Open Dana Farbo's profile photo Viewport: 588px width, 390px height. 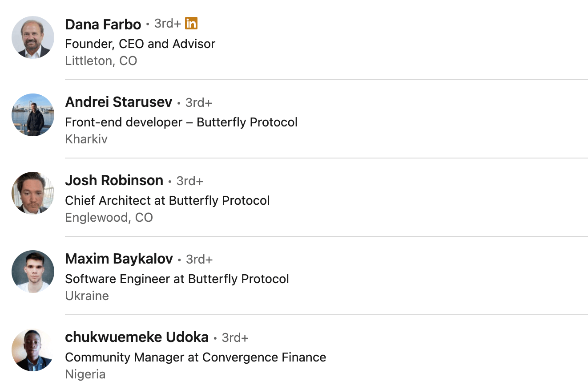click(33, 37)
